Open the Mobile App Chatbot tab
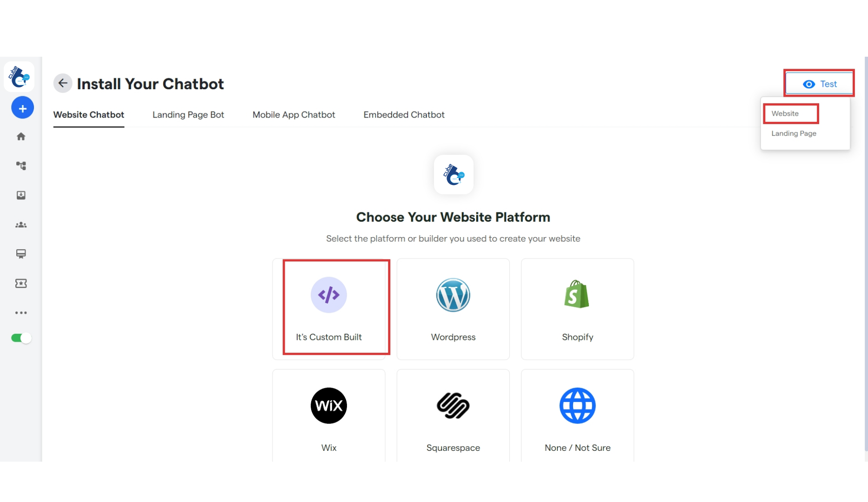 [294, 115]
